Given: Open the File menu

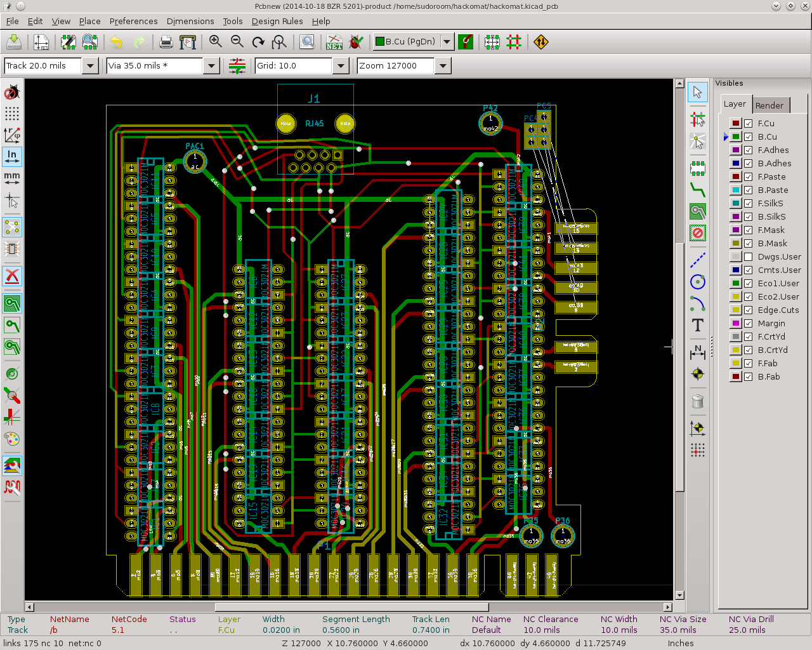Looking at the screenshot, I should (12, 21).
